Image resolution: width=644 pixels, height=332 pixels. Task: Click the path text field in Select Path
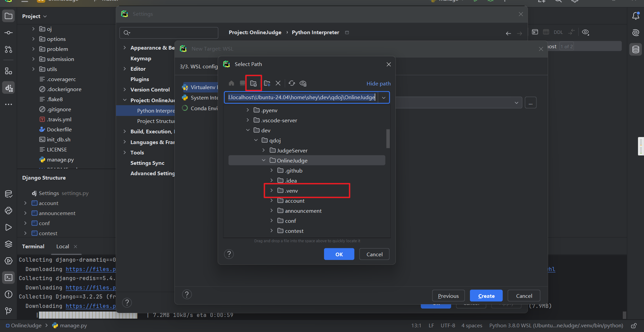(x=301, y=97)
